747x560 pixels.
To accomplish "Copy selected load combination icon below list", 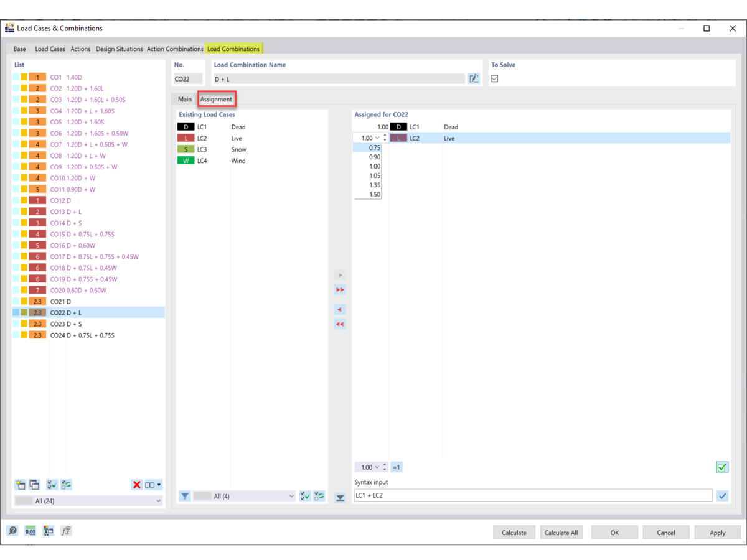I will [34, 485].
